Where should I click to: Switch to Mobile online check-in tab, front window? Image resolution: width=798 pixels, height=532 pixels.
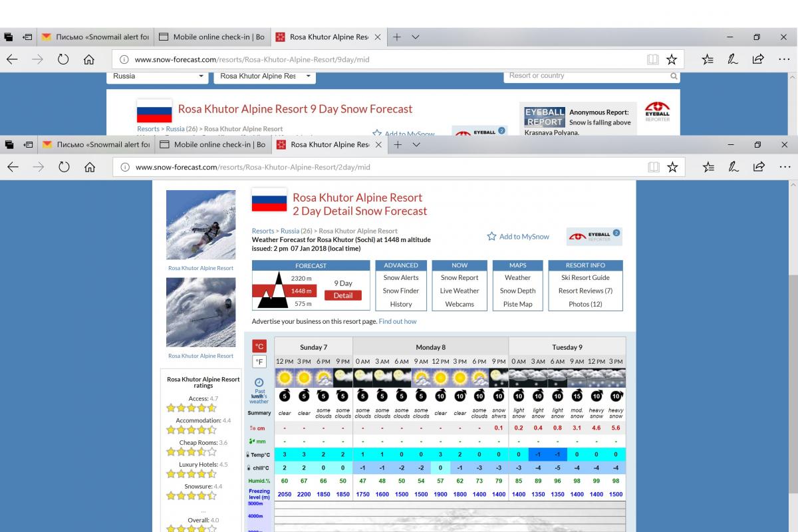(x=213, y=144)
